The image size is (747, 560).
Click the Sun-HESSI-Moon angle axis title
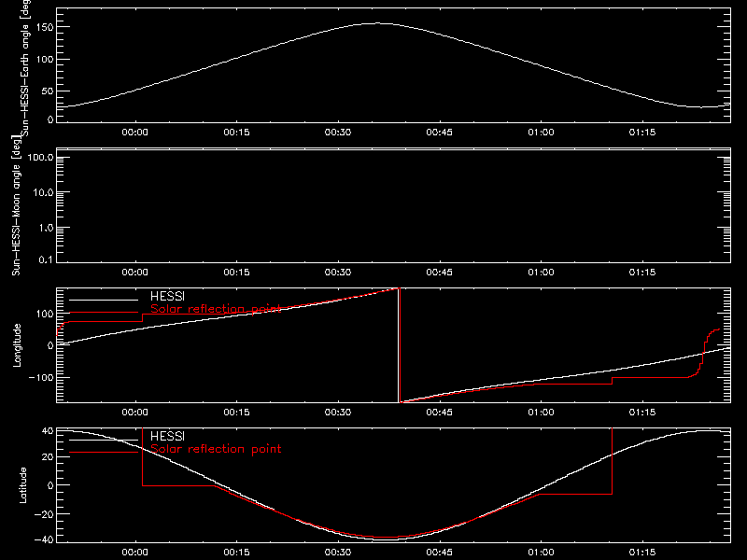pos(17,205)
